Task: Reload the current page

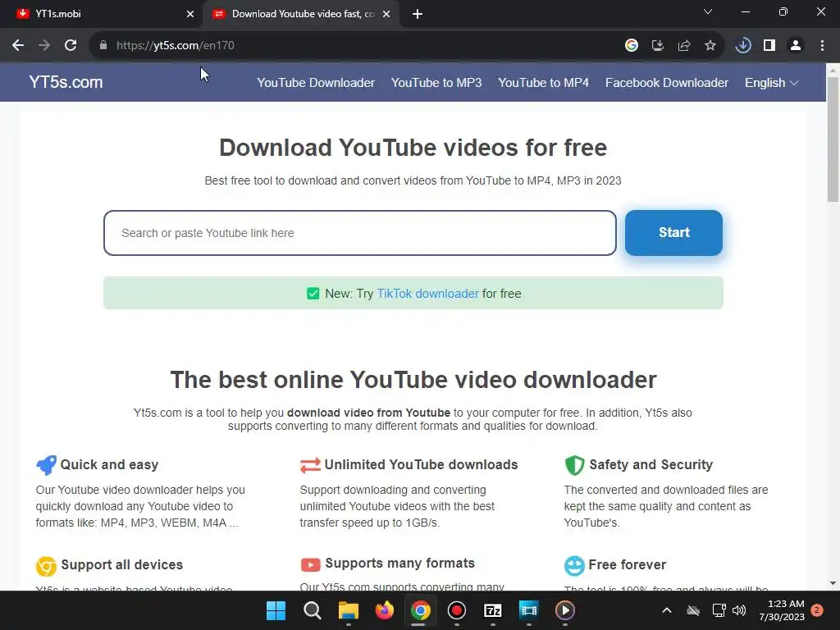Action: [x=71, y=46]
